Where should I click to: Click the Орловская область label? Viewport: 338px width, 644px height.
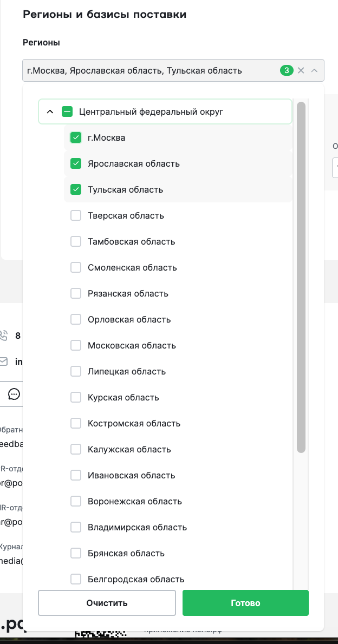point(129,319)
